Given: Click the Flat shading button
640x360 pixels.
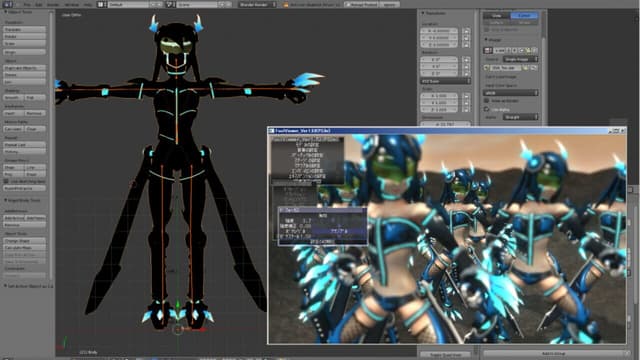Looking at the screenshot, I should click(35, 98).
